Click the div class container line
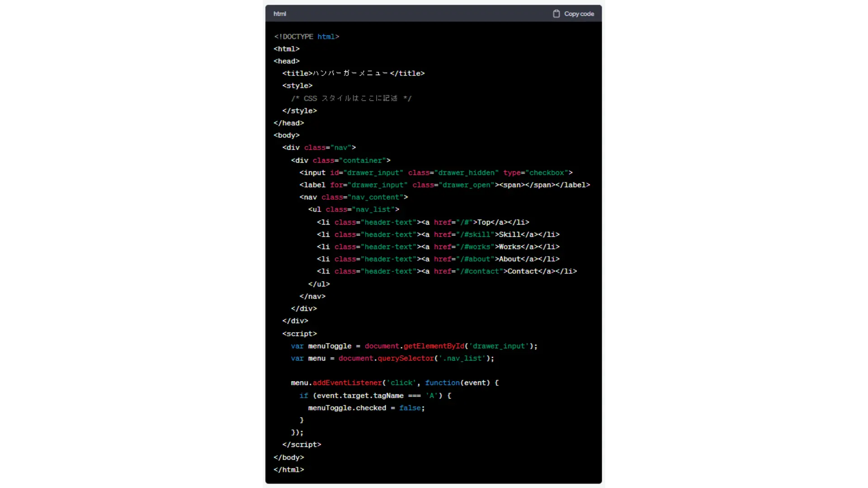868x488 pixels. (x=340, y=160)
